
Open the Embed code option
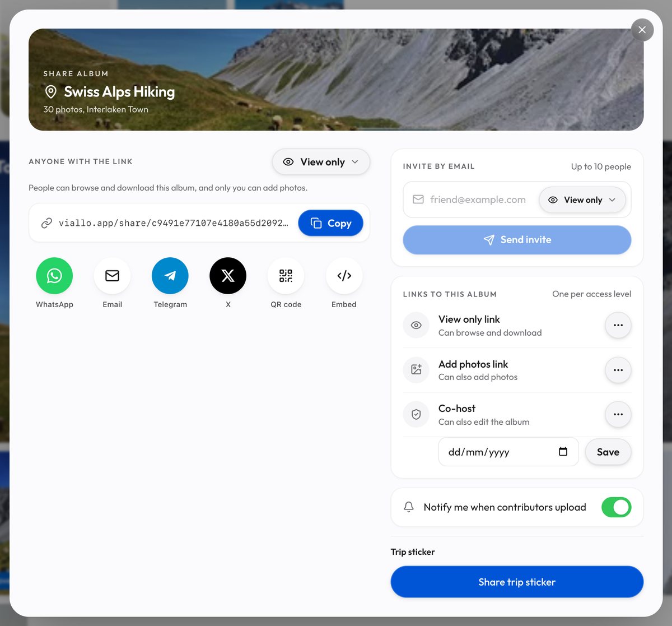click(344, 276)
